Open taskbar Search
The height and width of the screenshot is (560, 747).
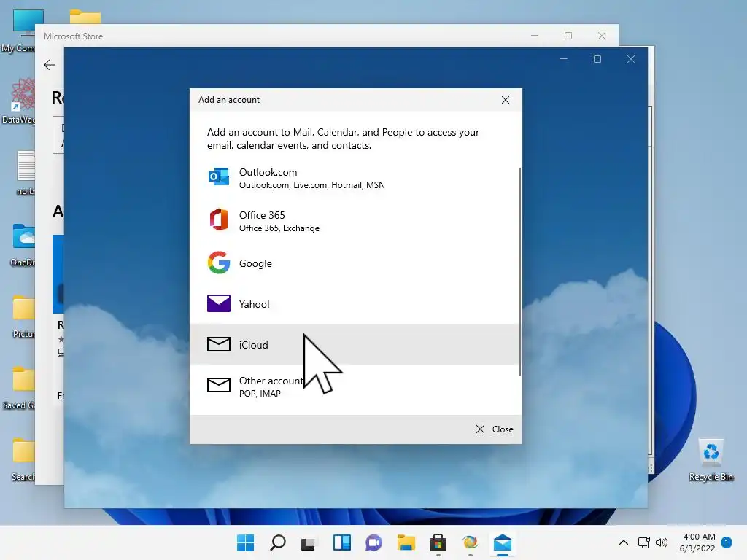[278, 542]
